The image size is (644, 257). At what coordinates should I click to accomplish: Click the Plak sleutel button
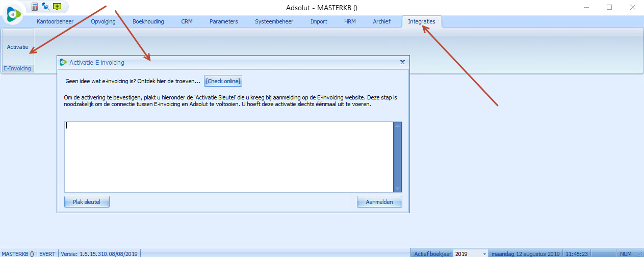(87, 202)
